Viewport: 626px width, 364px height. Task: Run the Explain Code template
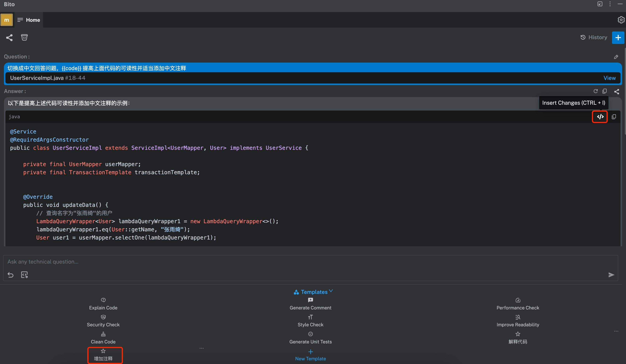[x=103, y=304]
